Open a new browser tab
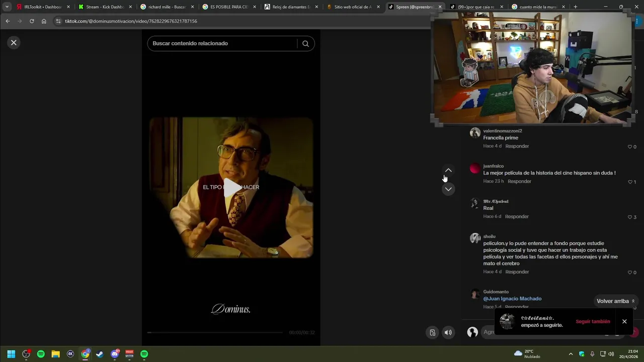Screen dimensions: 644x362 [576, 7]
